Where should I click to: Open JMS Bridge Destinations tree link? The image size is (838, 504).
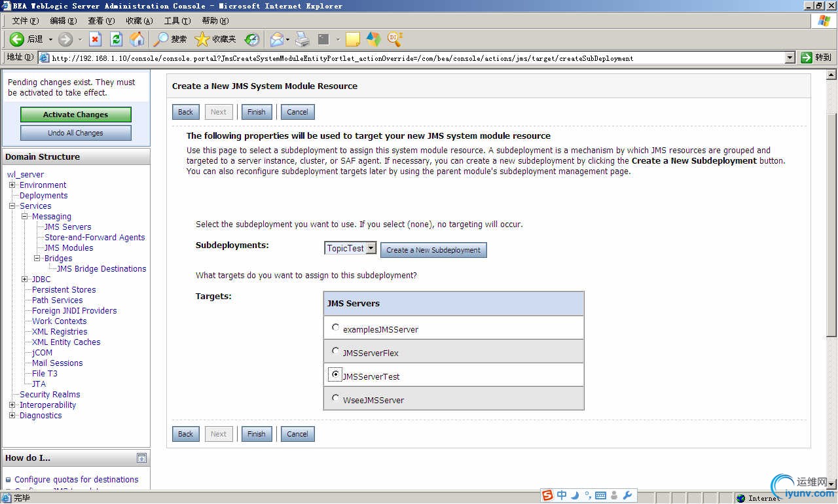(101, 269)
